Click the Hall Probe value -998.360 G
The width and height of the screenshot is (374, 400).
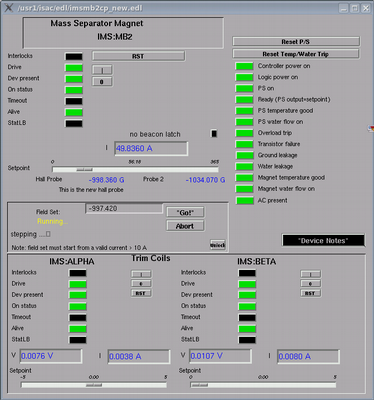(x=107, y=180)
